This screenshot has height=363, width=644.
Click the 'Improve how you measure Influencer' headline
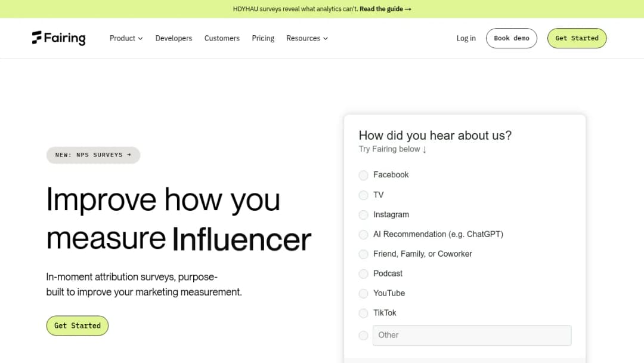179,219
